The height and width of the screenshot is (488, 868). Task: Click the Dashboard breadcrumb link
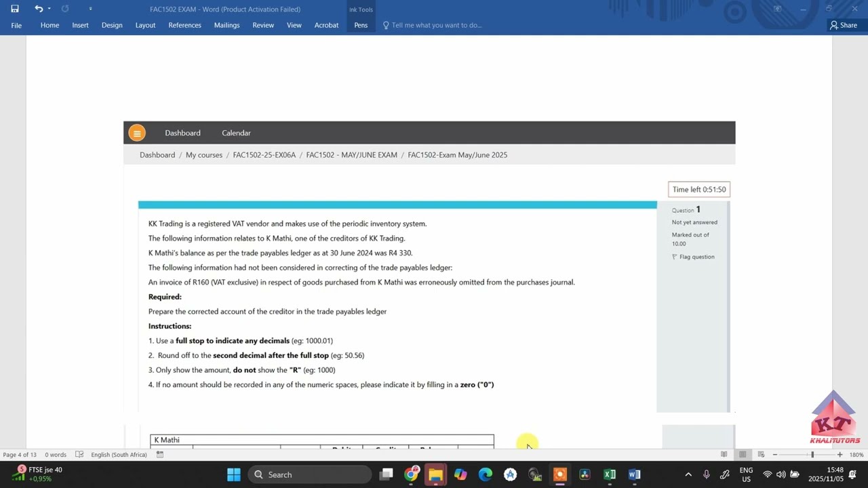[x=157, y=155]
